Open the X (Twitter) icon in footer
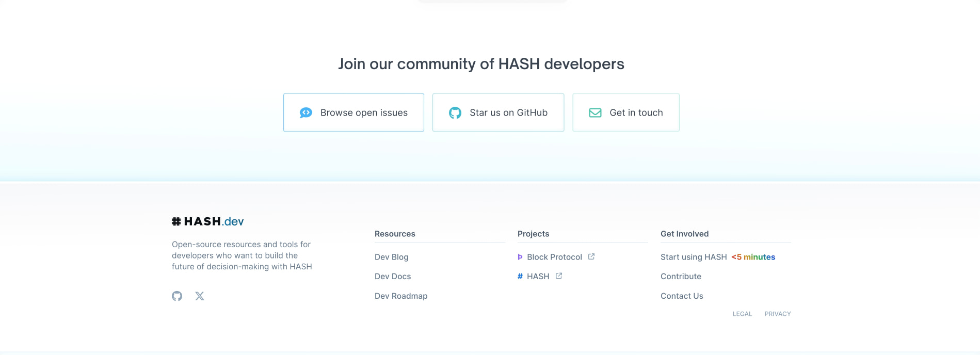980x355 pixels. coord(200,296)
